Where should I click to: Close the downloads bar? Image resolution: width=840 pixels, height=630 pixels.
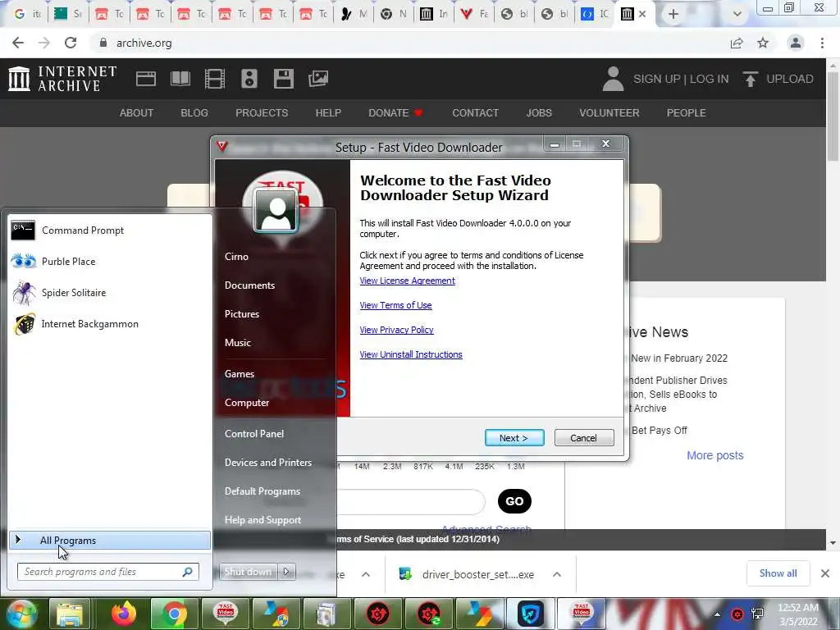coord(825,573)
